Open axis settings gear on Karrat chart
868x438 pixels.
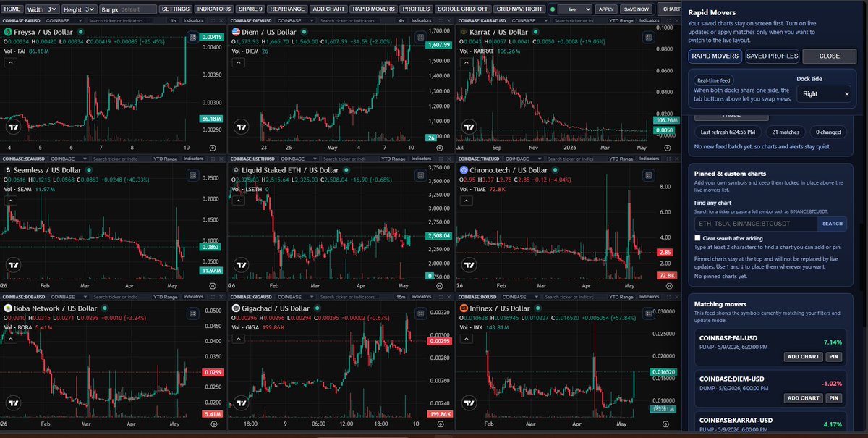coord(667,146)
